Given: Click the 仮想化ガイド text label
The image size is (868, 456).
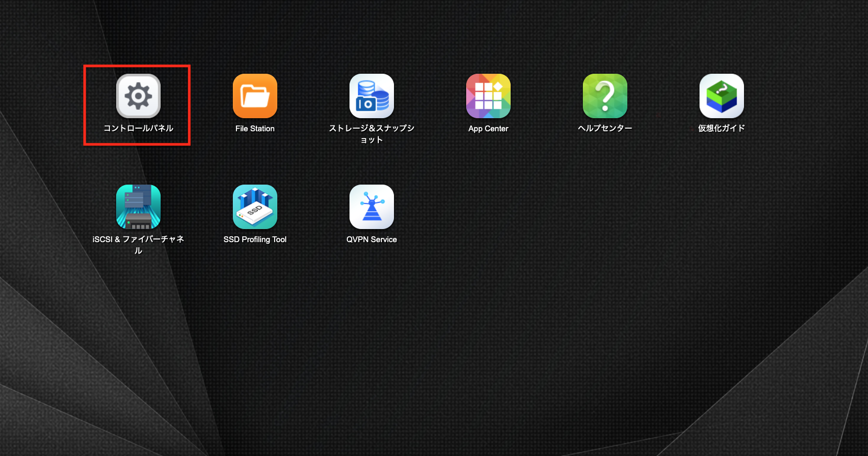Looking at the screenshot, I should pyautogui.click(x=722, y=128).
